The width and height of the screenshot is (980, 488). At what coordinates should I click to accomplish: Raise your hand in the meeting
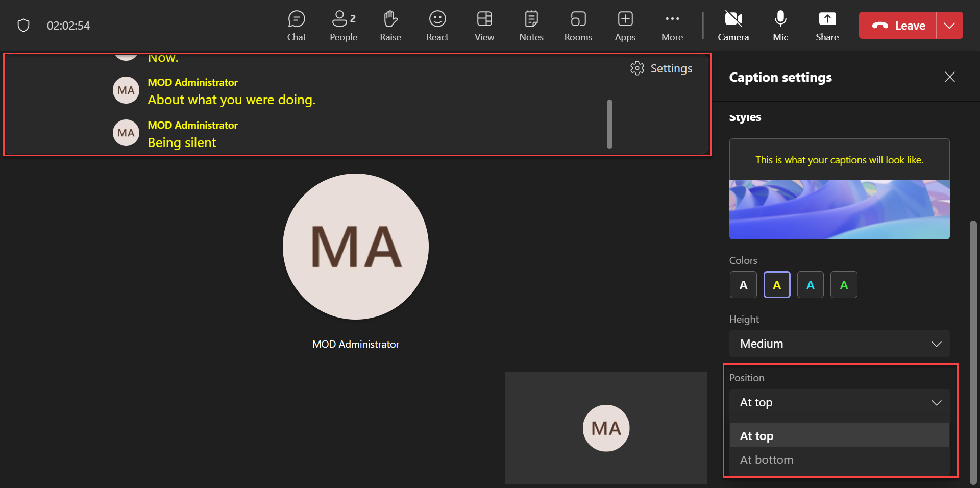[390, 26]
